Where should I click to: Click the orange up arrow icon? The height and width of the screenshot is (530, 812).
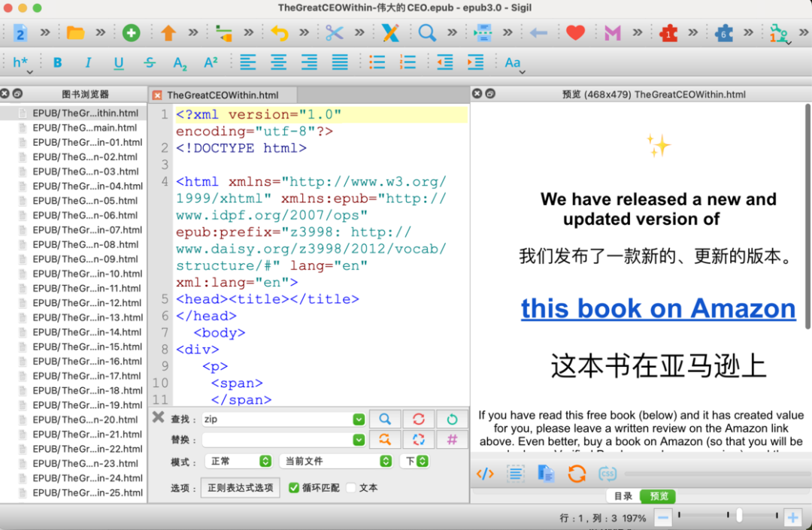pos(168,33)
